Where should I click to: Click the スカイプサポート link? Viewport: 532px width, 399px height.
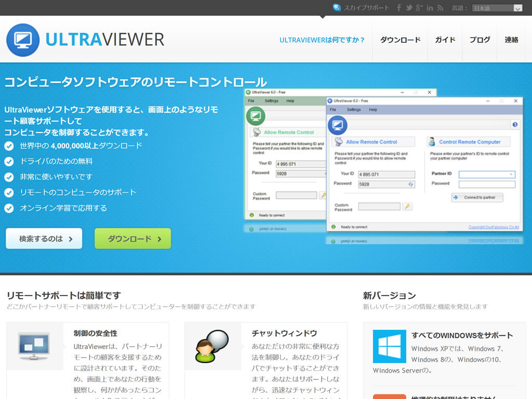[x=366, y=8]
